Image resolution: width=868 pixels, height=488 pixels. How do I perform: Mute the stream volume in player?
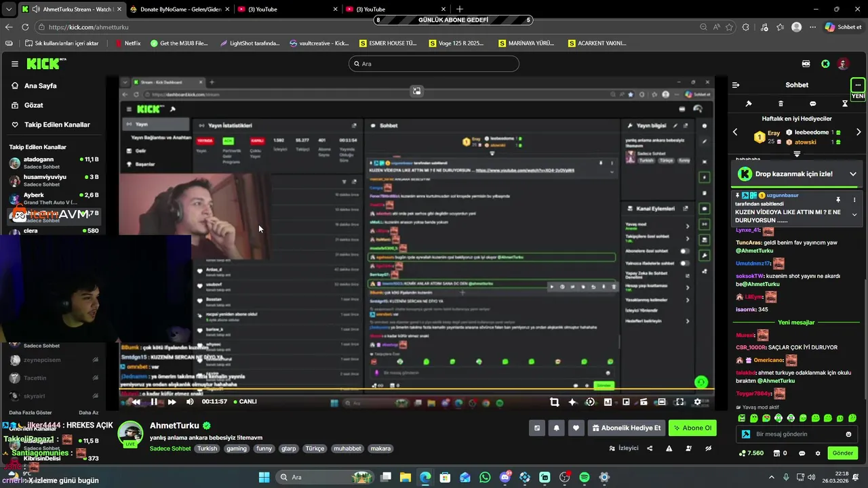coord(190,402)
